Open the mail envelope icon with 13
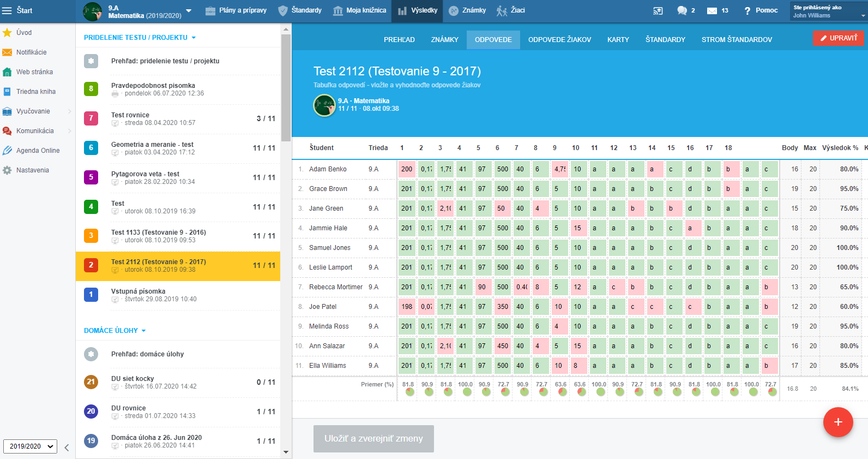The width and height of the screenshot is (868, 459). point(712,10)
